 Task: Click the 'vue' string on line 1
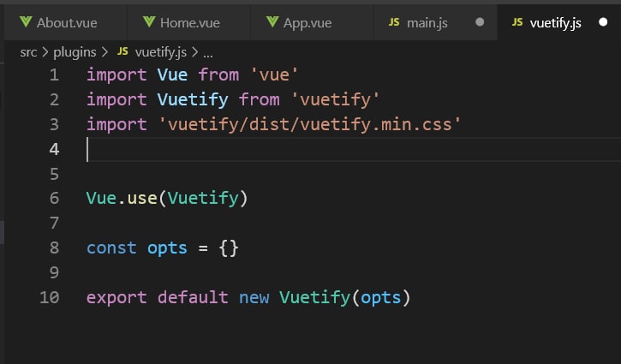point(274,75)
